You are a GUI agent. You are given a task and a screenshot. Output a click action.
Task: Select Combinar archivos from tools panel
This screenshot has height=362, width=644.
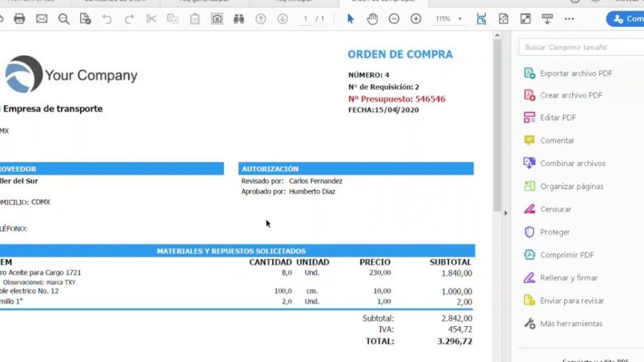(572, 163)
